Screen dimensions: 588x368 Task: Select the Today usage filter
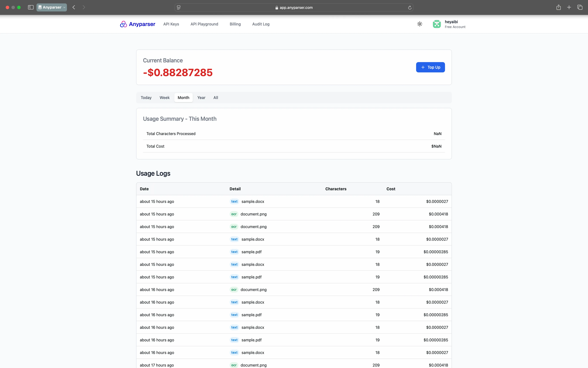coord(146,98)
